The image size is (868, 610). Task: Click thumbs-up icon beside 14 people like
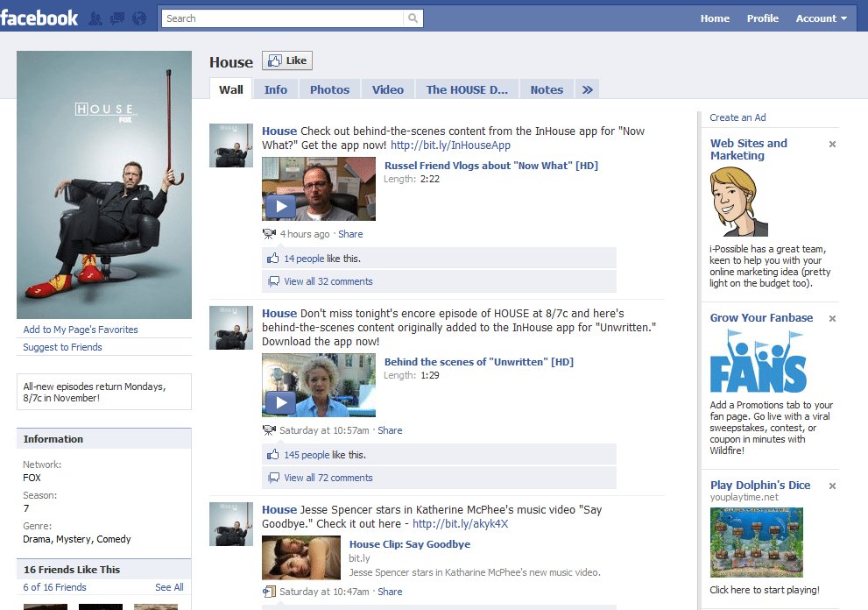coord(273,259)
